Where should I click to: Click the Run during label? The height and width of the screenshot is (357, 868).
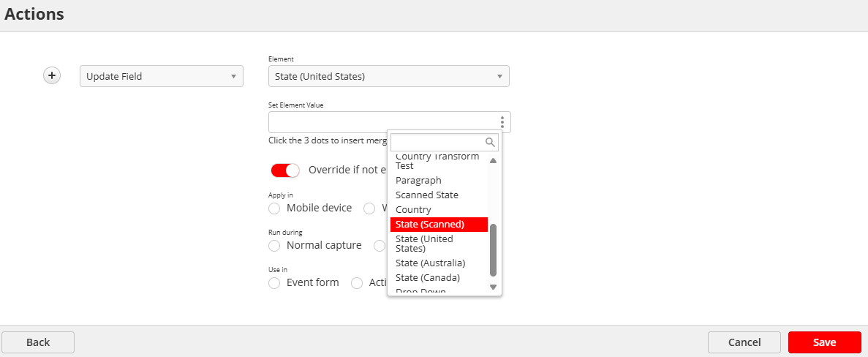coord(285,233)
